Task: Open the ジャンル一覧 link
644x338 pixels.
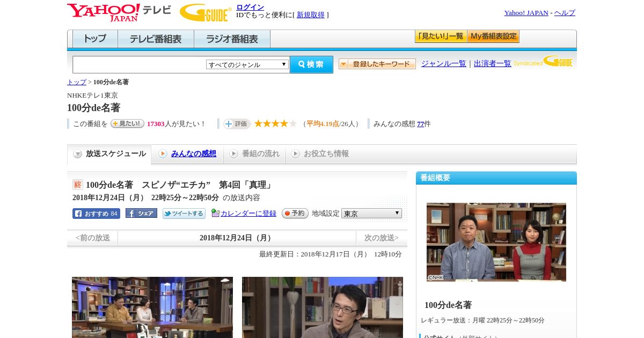Action: (444, 63)
